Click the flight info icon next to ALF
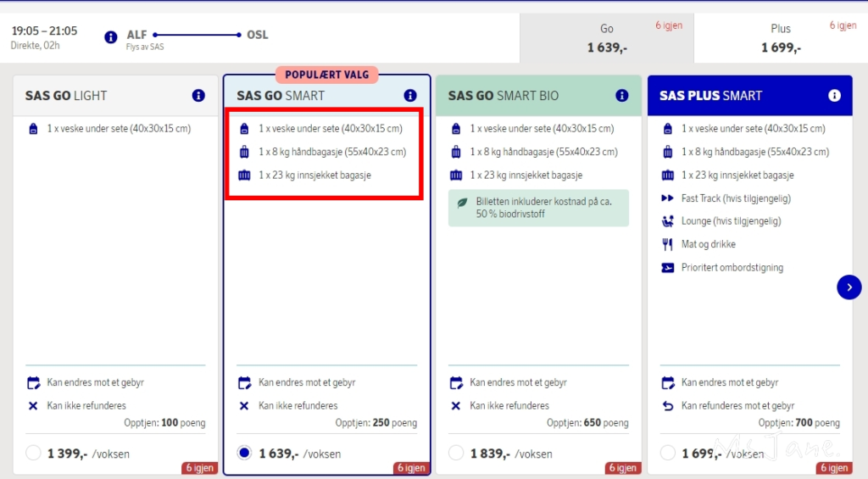 [x=110, y=36]
